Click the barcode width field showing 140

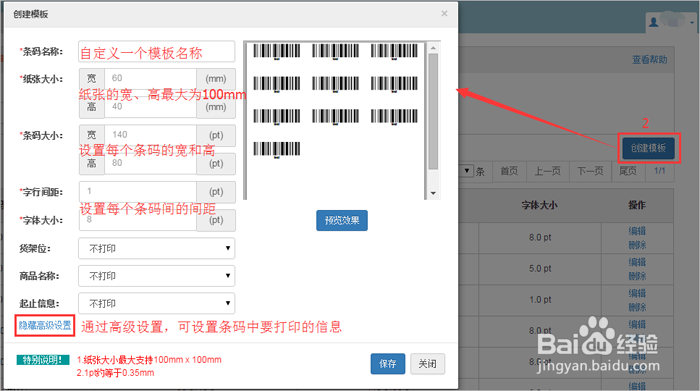click(x=150, y=135)
